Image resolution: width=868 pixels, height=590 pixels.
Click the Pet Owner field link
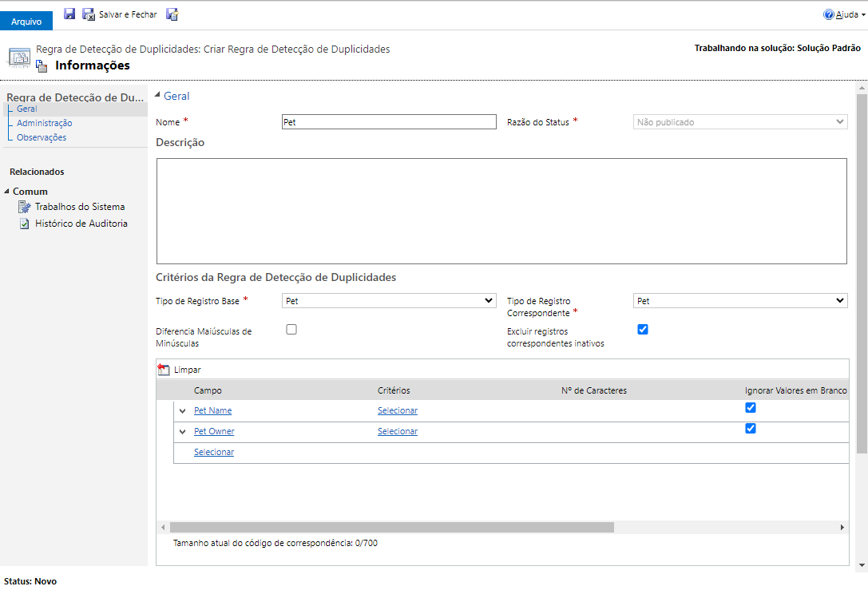214,431
